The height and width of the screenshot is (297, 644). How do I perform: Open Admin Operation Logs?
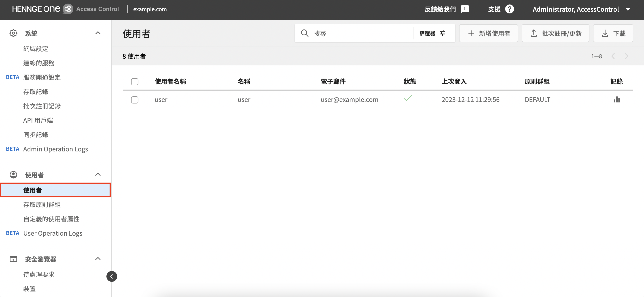[x=55, y=149]
